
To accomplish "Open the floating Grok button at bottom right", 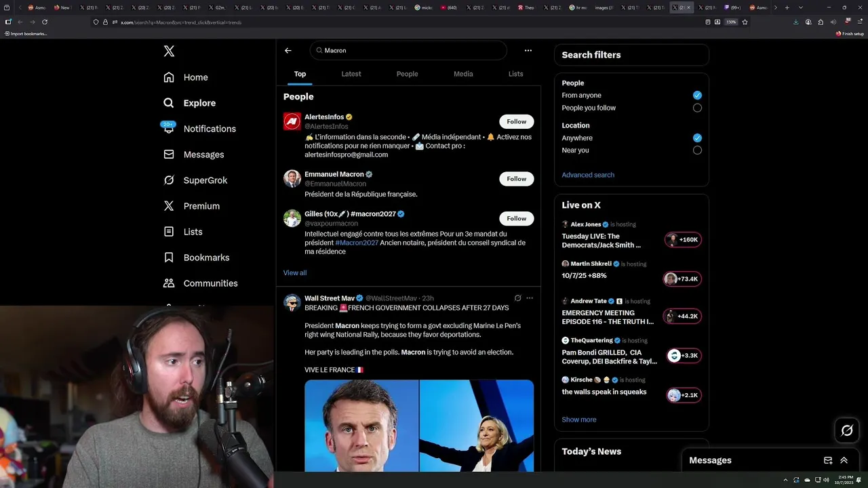I will [x=847, y=430].
